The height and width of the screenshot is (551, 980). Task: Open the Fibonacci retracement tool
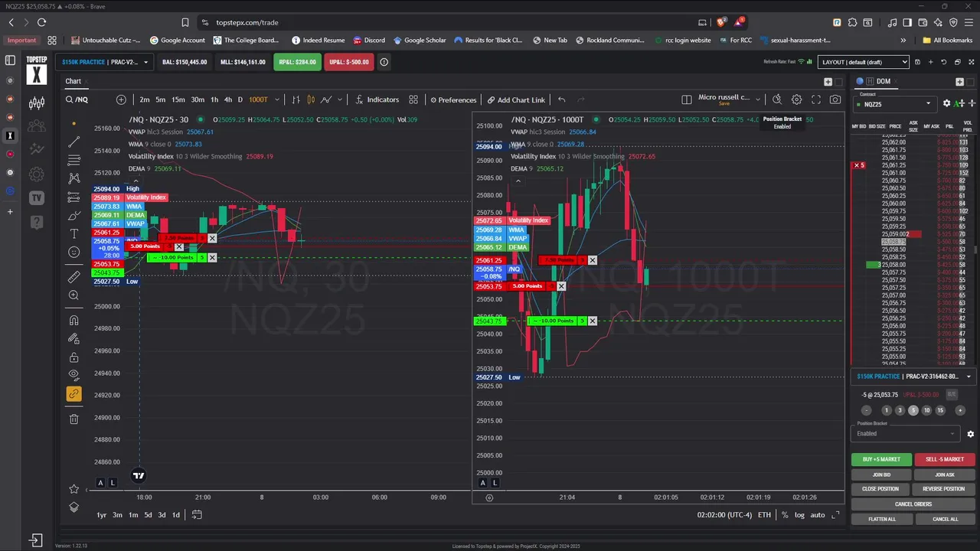pyautogui.click(x=73, y=160)
